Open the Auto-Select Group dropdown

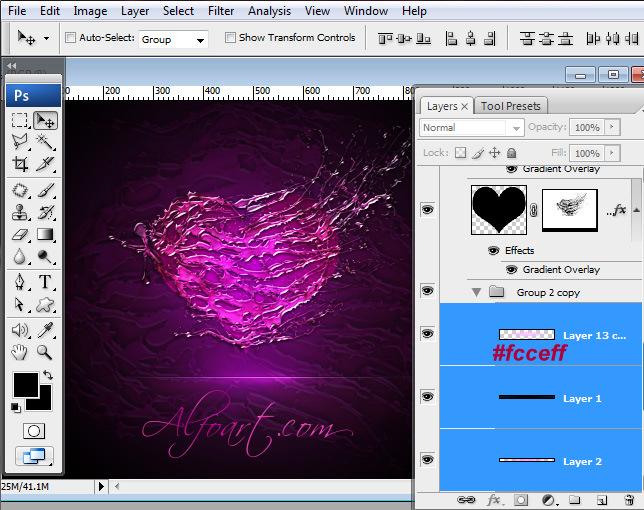pyautogui.click(x=172, y=39)
